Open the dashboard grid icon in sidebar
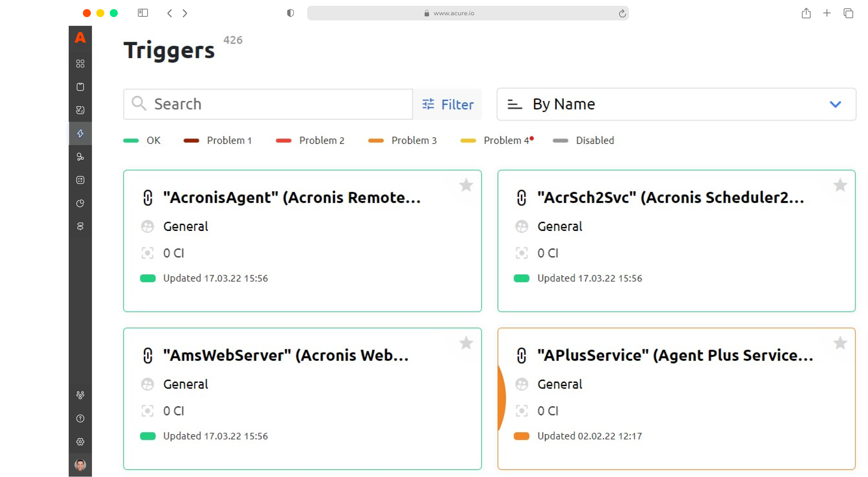868x477 pixels. pyautogui.click(x=80, y=64)
